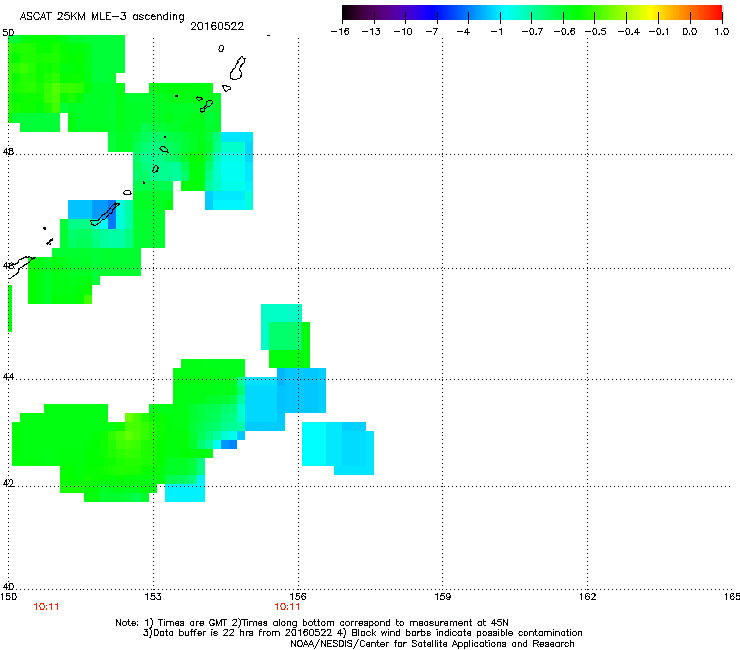This screenshot has width=740, height=650.
Task: Click the latitude label '48'
Action: pos(8,152)
